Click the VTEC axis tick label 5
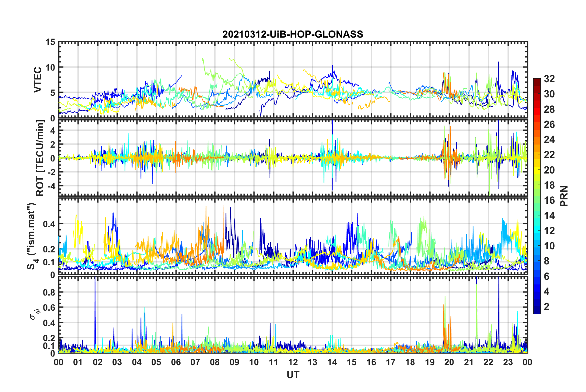 click(x=53, y=93)
